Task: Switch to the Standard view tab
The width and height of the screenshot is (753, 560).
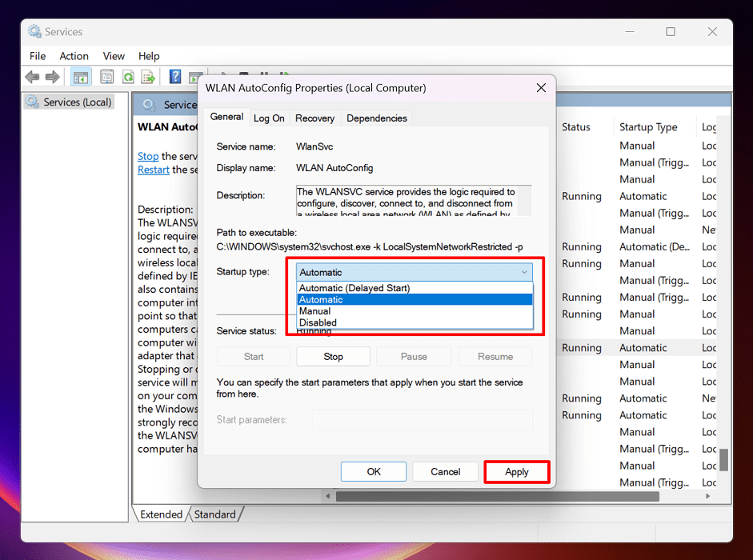Action: click(215, 514)
